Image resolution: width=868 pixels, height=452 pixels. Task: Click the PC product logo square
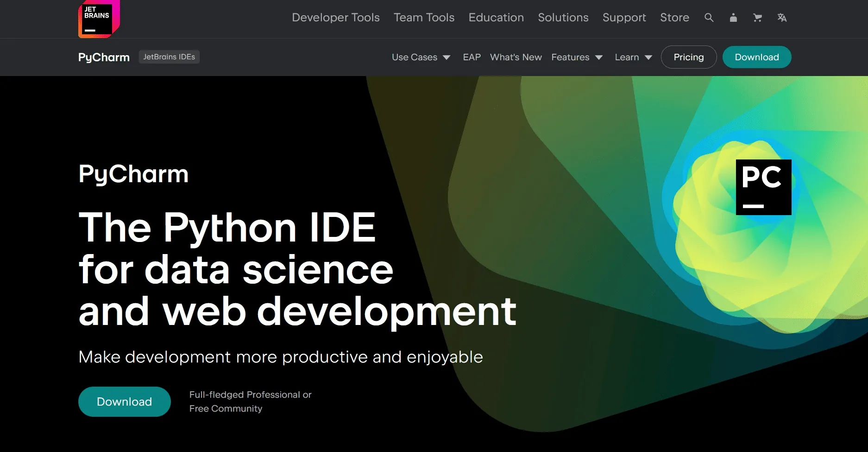[x=763, y=187]
